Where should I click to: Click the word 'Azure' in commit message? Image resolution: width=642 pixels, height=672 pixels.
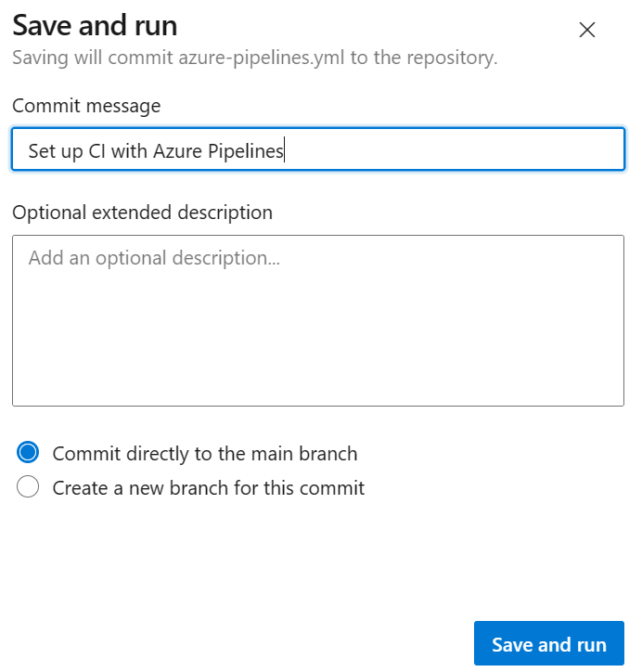(x=178, y=151)
